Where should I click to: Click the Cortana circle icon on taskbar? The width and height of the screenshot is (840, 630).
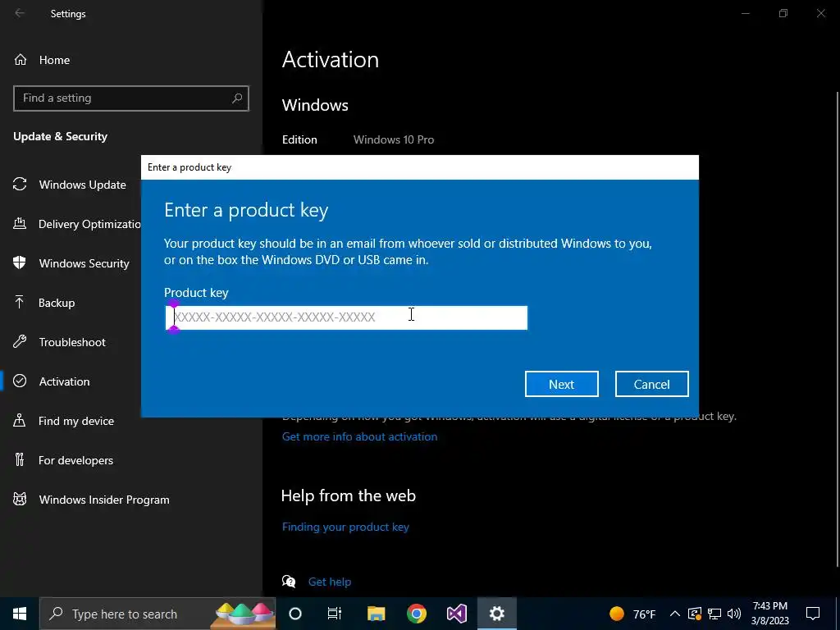(x=295, y=614)
